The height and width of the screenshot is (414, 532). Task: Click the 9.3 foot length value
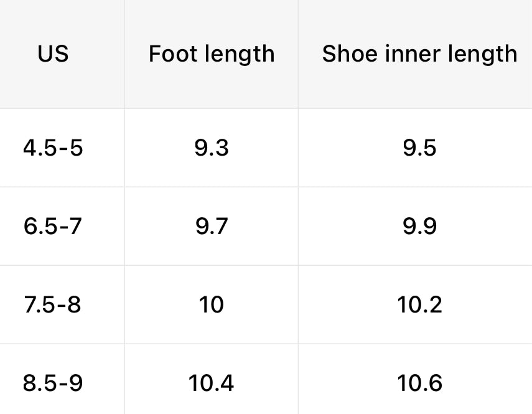212,148
